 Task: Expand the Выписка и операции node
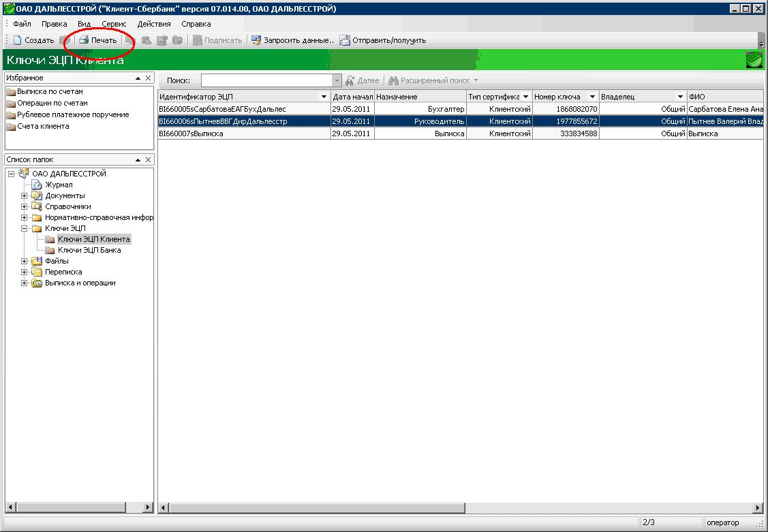click(23, 283)
